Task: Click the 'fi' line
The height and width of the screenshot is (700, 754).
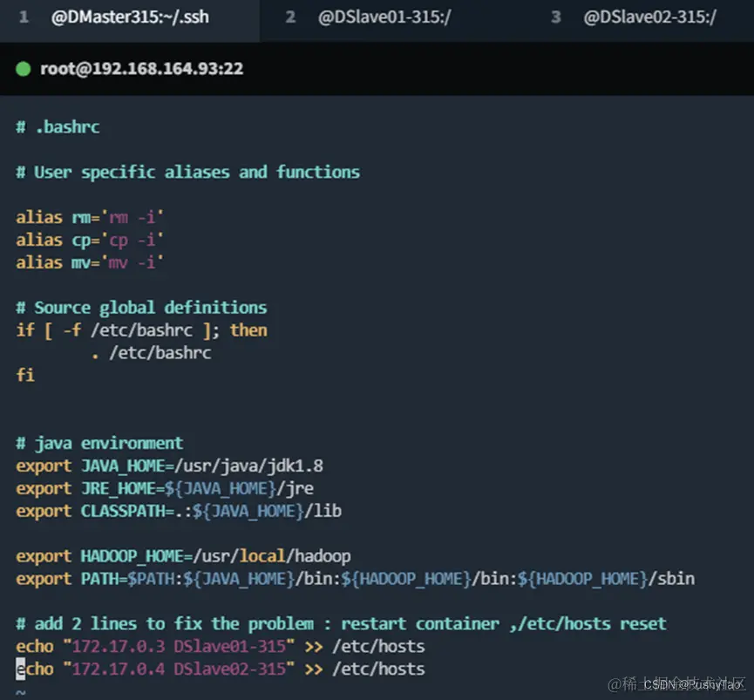Action: coord(25,376)
